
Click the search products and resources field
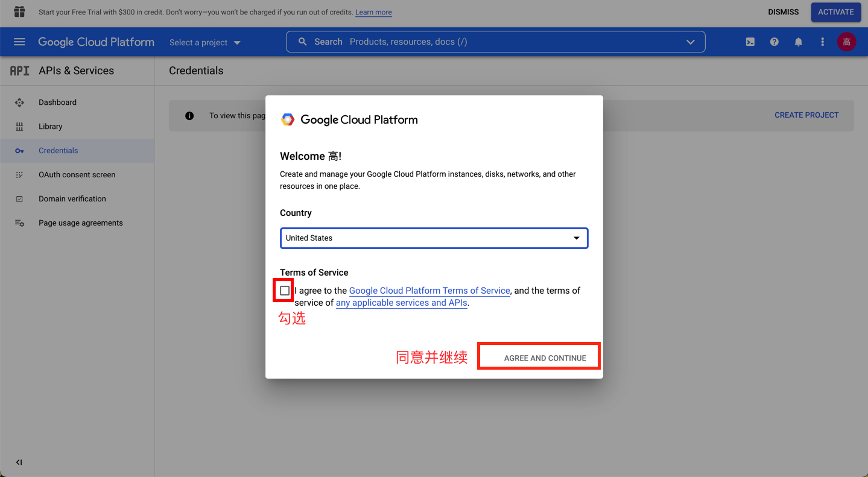pyautogui.click(x=495, y=42)
